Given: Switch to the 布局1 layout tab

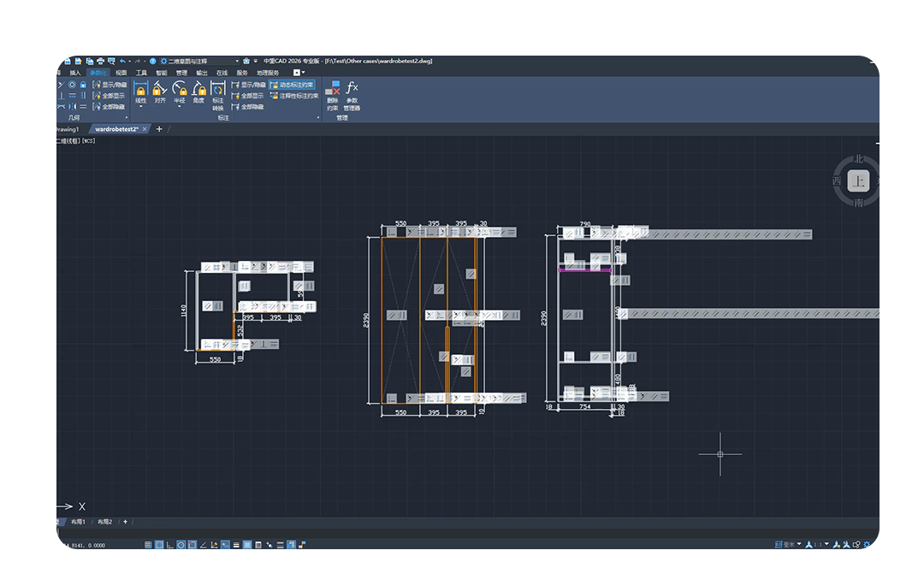Looking at the screenshot, I should point(78,522).
